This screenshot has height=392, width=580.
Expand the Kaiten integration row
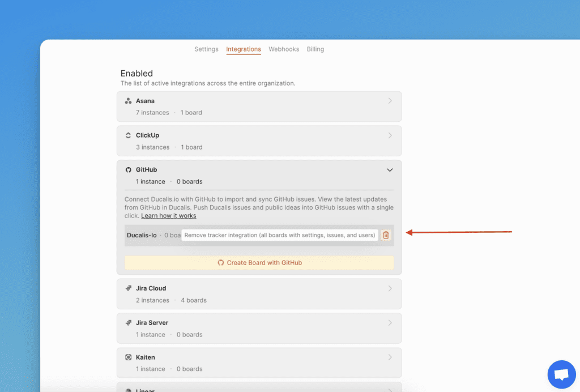pos(390,357)
